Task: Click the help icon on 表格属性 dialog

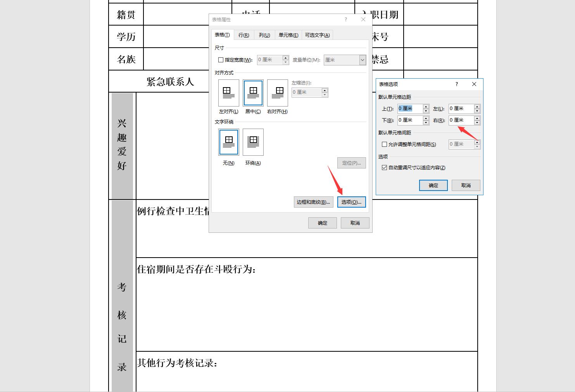Action: [x=345, y=19]
